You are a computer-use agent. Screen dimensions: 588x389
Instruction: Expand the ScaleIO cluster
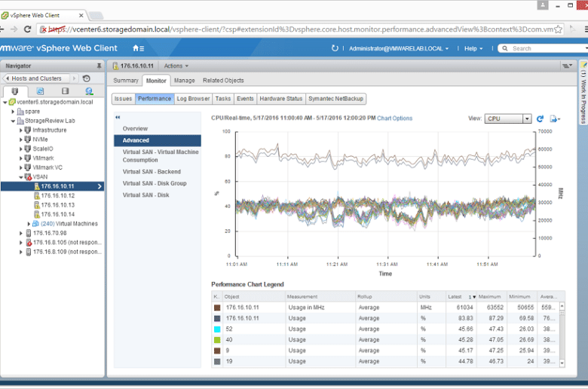tap(21, 149)
